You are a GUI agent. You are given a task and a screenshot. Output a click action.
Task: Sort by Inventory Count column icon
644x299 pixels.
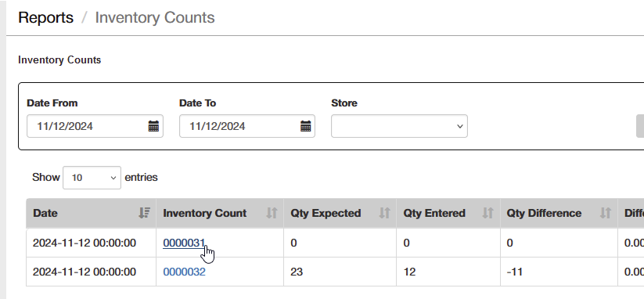272,213
